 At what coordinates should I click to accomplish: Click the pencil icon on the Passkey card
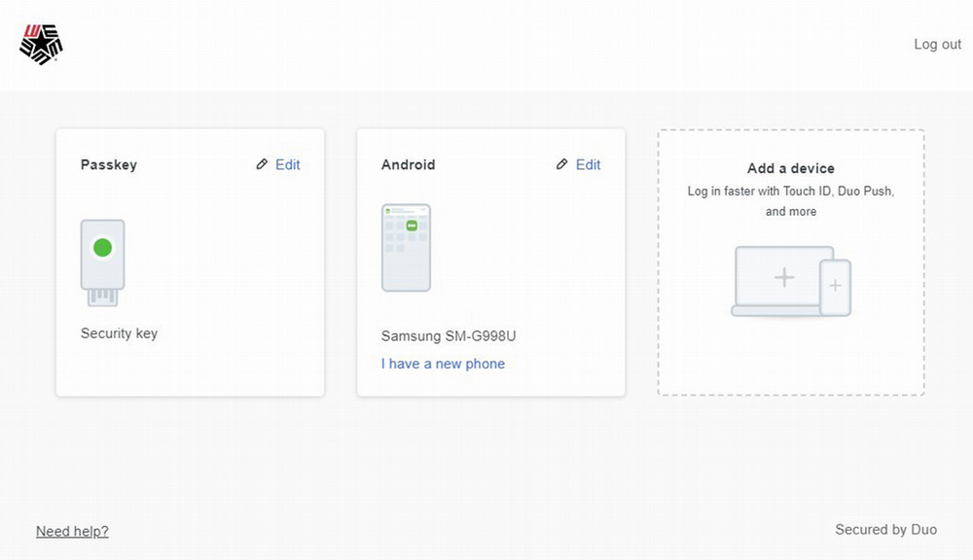click(262, 165)
